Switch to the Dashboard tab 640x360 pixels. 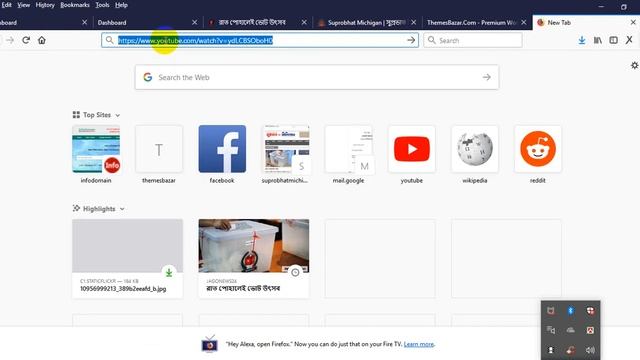tap(148, 22)
